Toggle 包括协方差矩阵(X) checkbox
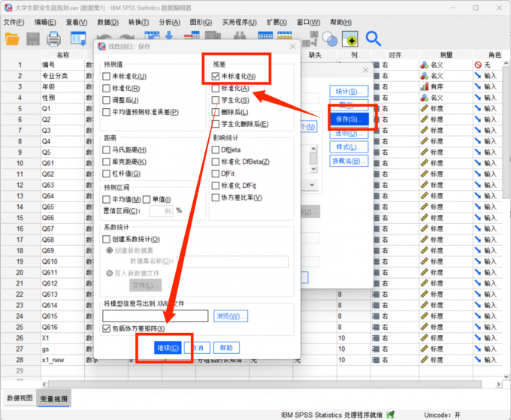Screen dimensions: 511x420 106,328
